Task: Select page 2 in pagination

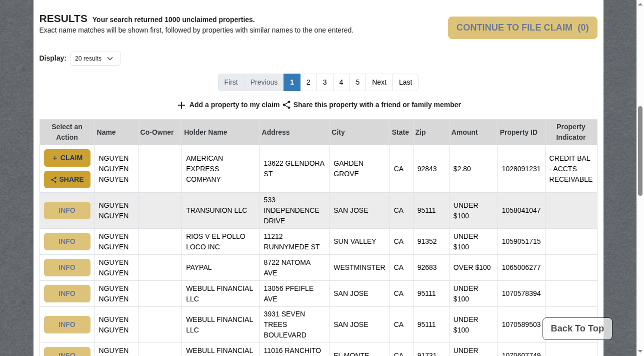Action: coord(308,82)
